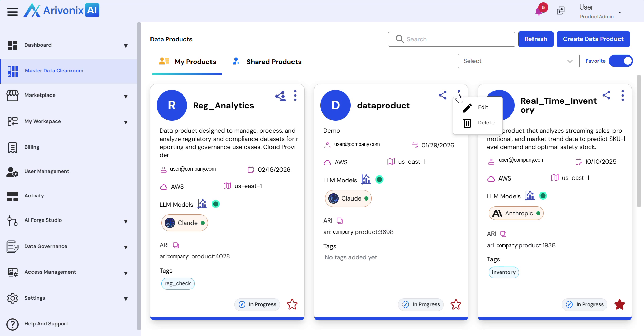Screen dimensions: 644x336
Task: Open the notifications bell icon
Action: (x=539, y=11)
